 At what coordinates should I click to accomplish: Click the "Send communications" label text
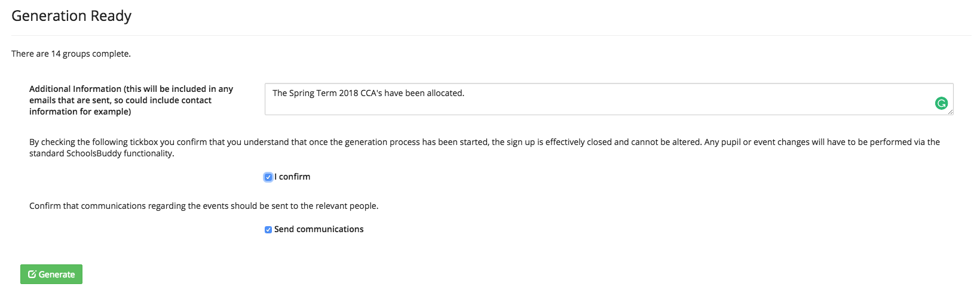318,230
